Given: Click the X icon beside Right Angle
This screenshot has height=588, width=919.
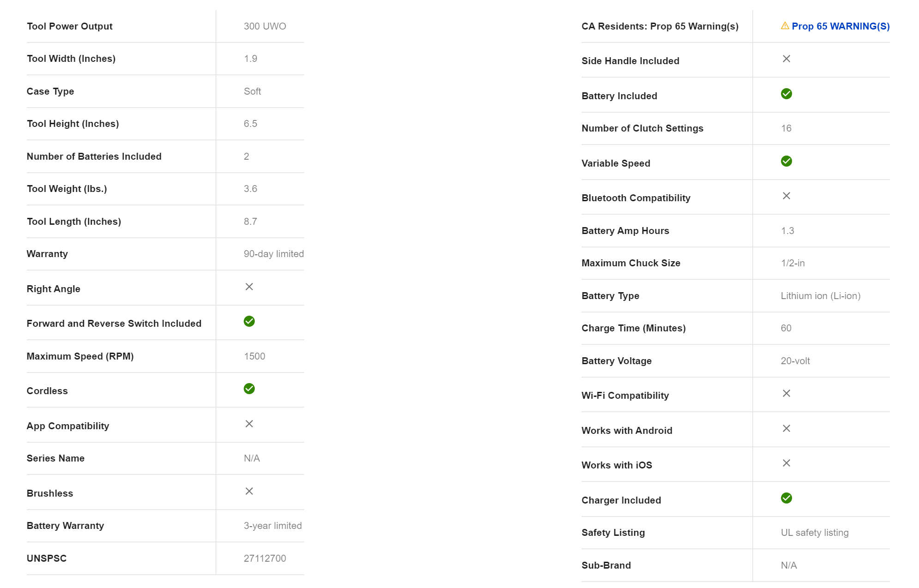Looking at the screenshot, I should coord(249,287).
